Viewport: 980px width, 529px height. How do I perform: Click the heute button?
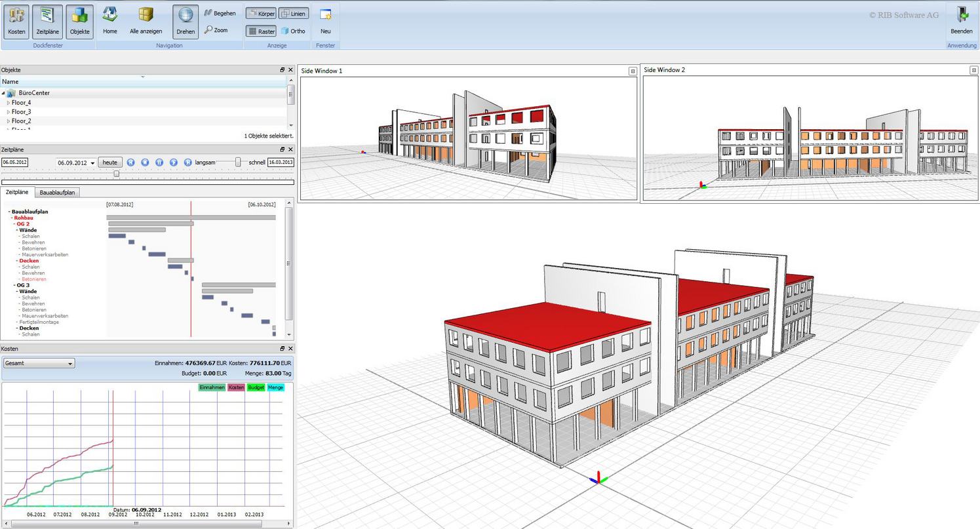tap(110, 162)
